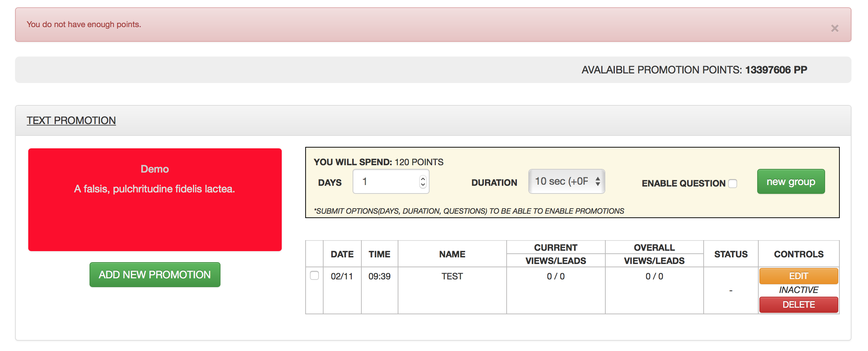This screenshot has width=868, height=351.
Task: Dismiss the 'not enough points' alert
Action: tap(835, 28)
